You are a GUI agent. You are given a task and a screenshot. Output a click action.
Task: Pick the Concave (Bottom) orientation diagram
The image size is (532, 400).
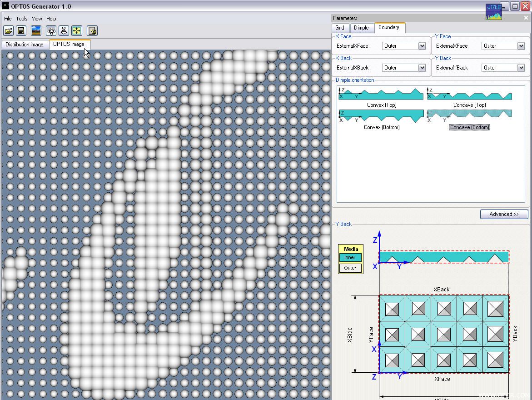(x=470, y=115)
